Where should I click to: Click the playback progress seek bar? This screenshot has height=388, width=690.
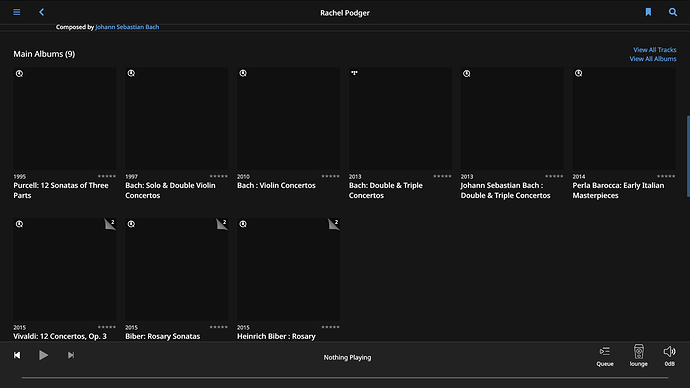345,377
